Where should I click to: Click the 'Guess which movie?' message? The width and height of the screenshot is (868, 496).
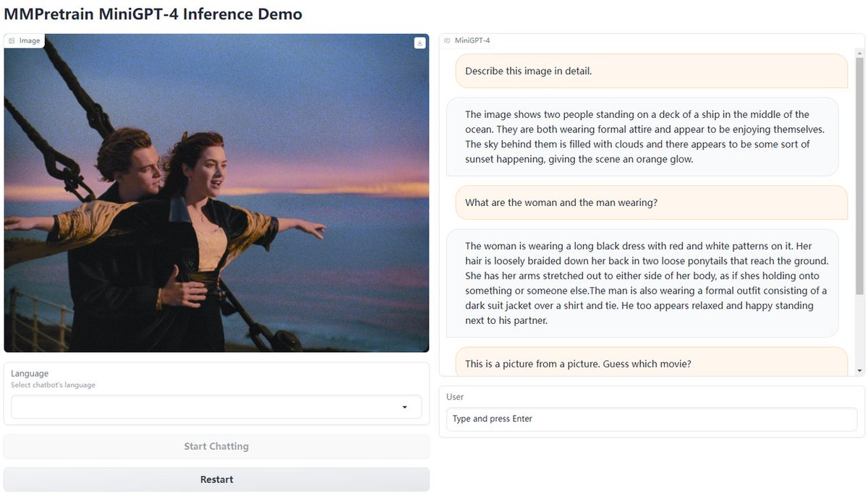pos(651,362)
